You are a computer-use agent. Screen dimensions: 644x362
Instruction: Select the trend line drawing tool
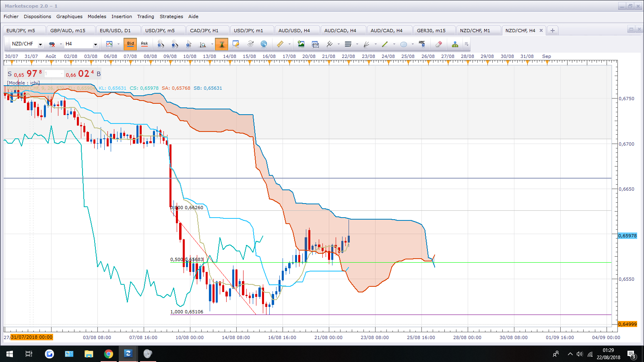tap(385, 44)
